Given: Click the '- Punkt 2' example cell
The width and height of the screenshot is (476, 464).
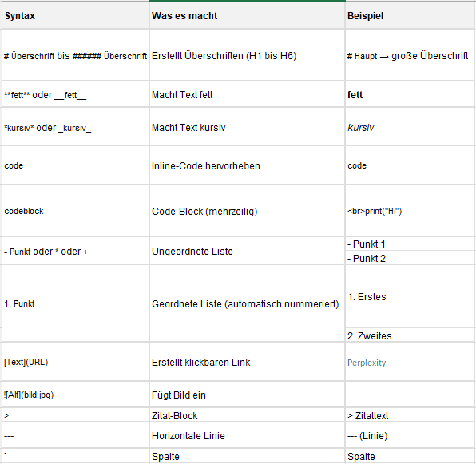Looking at the screenshot, I should pyautogui.click(x=411, y=258).
